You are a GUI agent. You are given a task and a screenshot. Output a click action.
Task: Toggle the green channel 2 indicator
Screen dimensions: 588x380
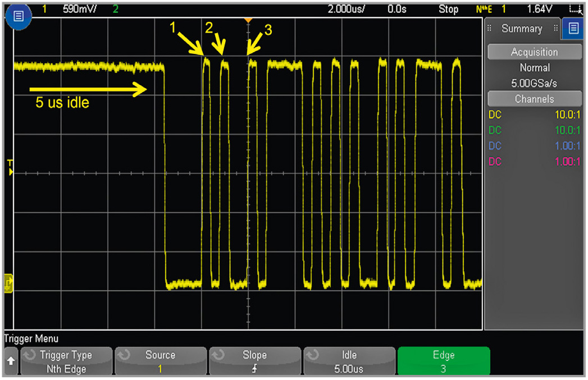click(116, 10)
